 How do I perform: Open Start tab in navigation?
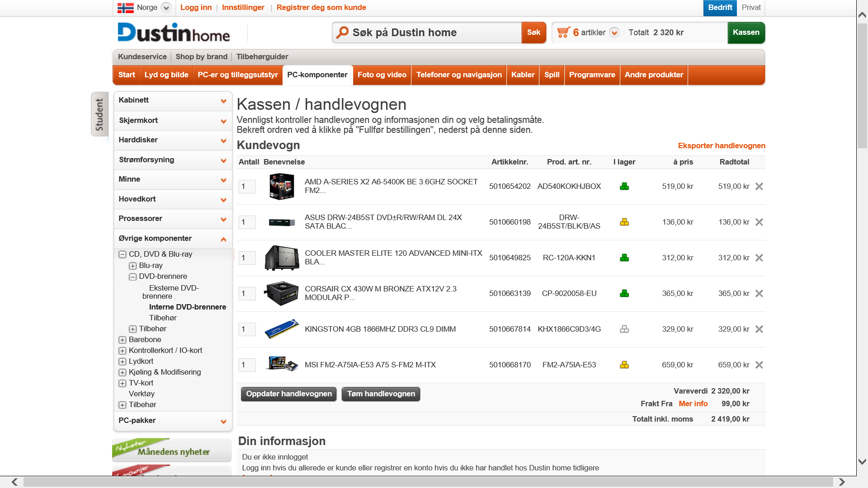pyautogui.click(x=127, y=75)
